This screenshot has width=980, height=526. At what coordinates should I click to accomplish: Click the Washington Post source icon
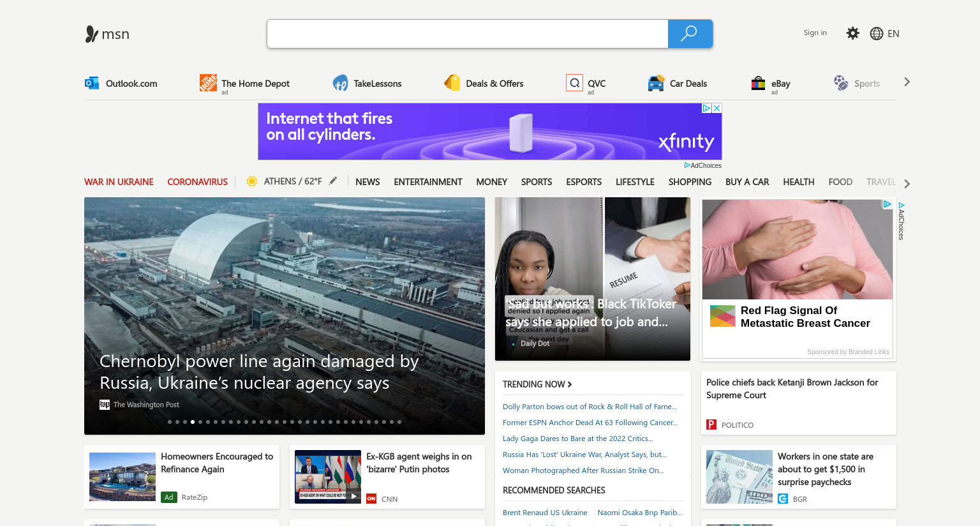pyautogui.click(x=105, y=405)
